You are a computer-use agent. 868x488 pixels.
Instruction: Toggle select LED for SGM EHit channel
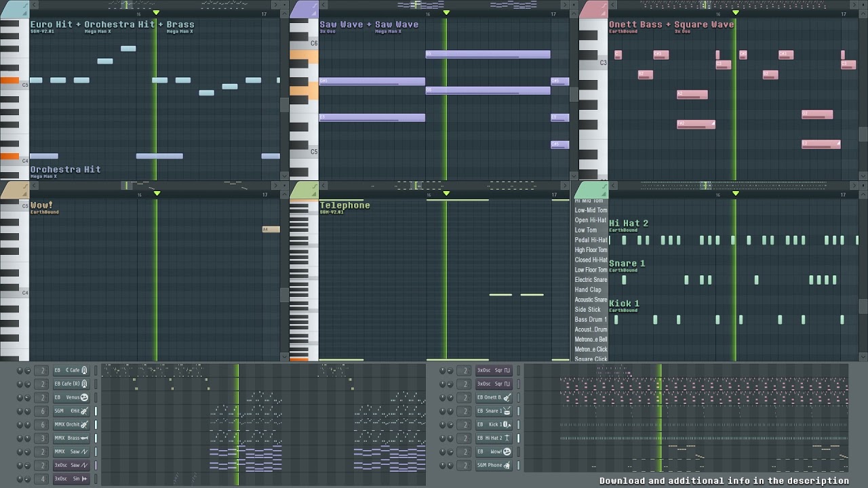(x=96, y=411)
